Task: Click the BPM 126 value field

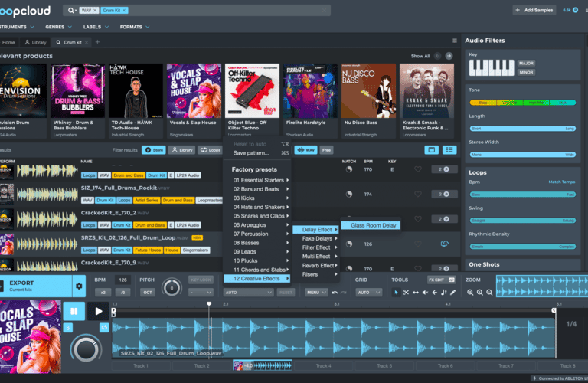Action: pos(122,280)
